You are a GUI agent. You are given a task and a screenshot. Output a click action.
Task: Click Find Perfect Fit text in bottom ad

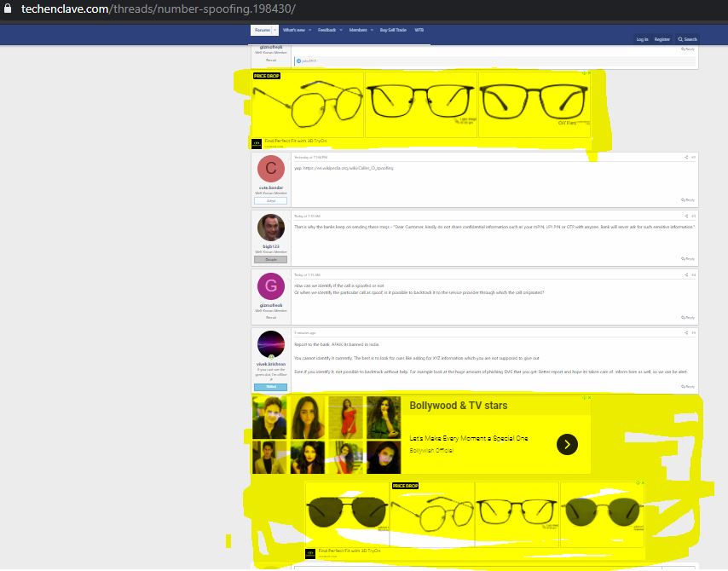[x=350, y=551]
